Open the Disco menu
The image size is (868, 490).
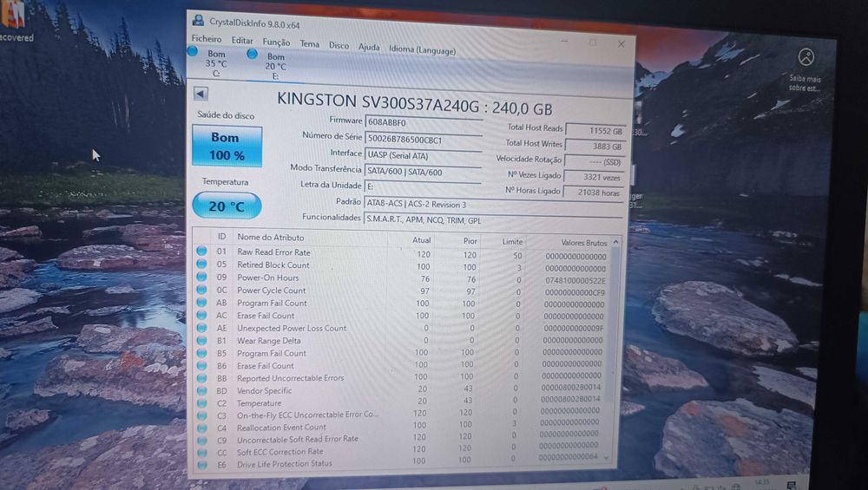[339, 45]
